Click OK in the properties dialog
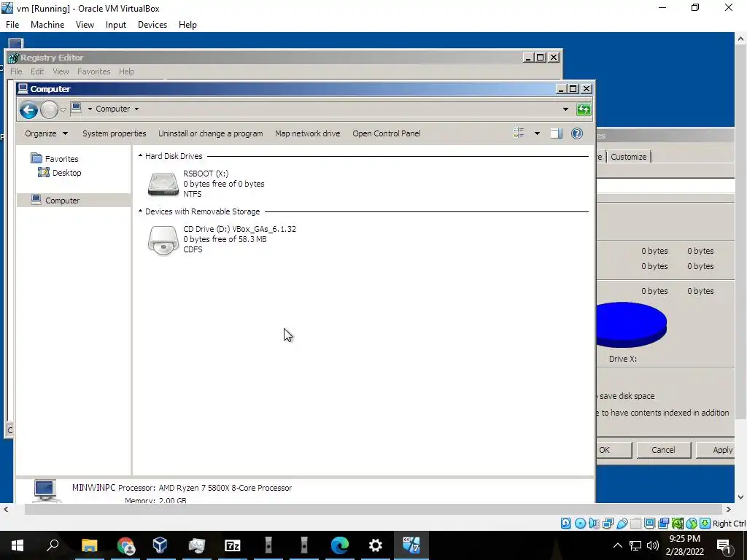This screenshot has height=560, width=747. tap(613, 450)
